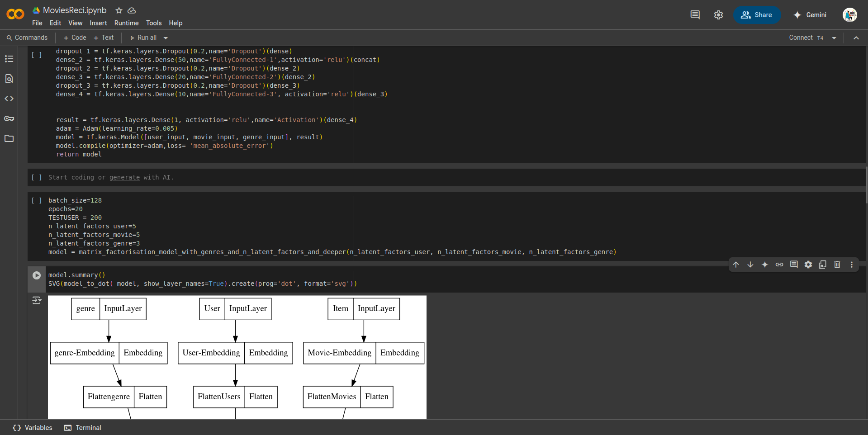The image size is (868, 435).
Task: Mirror cell in tab icon
Action: pyautogui.click(x=823, y=265)
